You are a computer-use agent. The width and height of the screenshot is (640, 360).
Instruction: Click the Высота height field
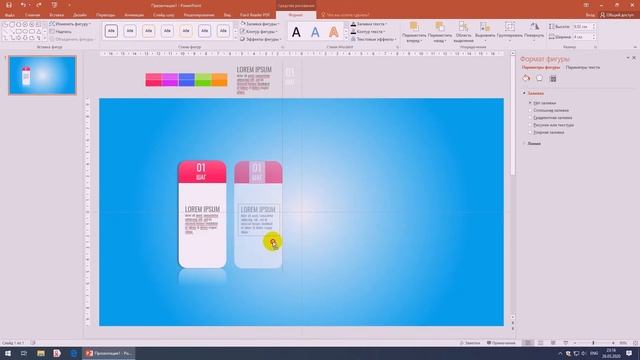[582, 27]
